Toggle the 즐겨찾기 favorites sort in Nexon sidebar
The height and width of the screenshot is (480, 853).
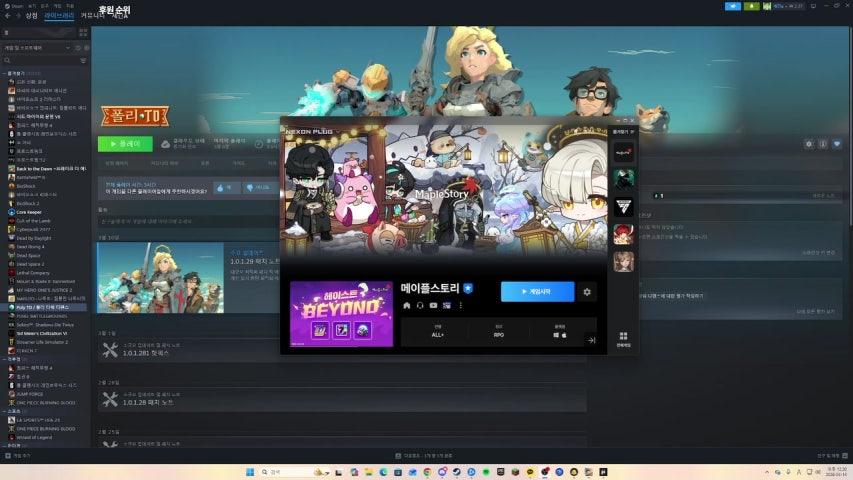pos(623,132)
